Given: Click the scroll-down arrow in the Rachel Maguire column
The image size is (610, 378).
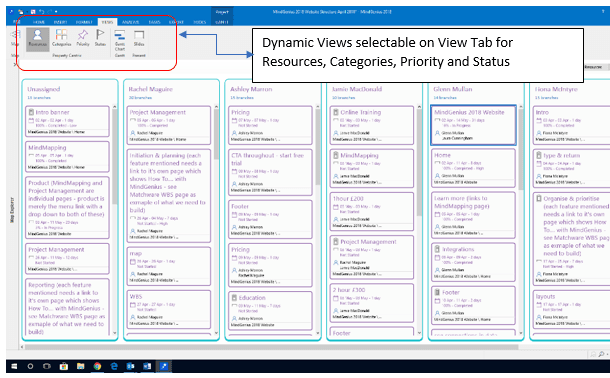Looking at the screenshot, I should [x=216, y=333].
